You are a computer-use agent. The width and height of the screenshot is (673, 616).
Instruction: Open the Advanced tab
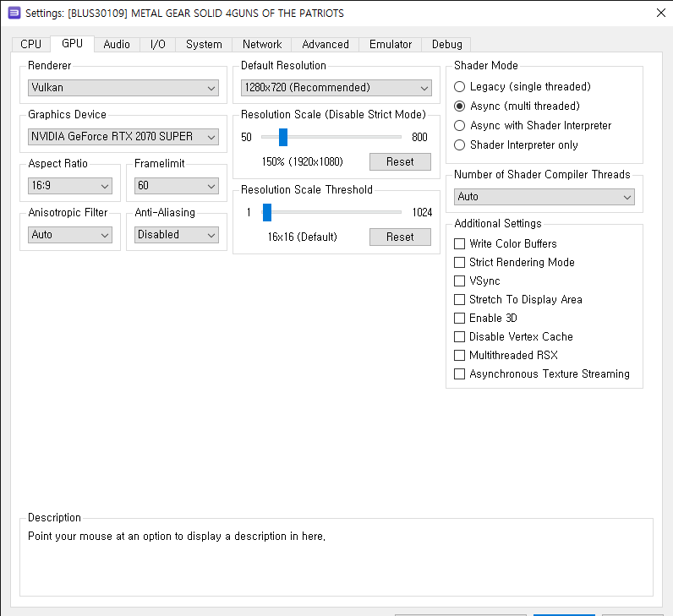(326, 44)
